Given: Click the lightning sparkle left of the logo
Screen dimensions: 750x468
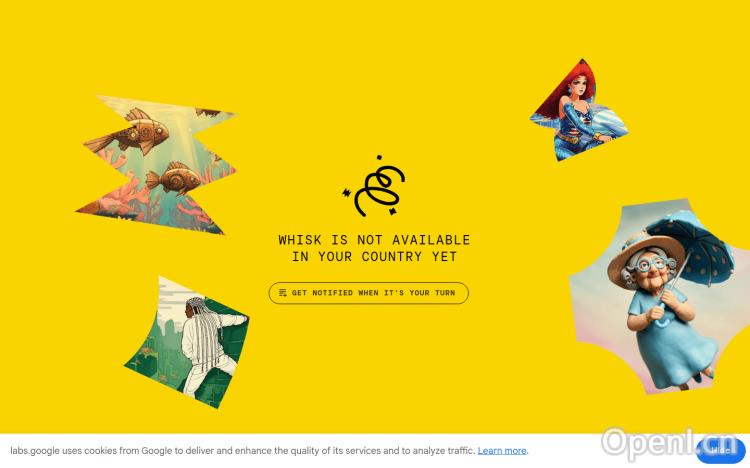Looking at the screenshot, I should tap(346, 193).
